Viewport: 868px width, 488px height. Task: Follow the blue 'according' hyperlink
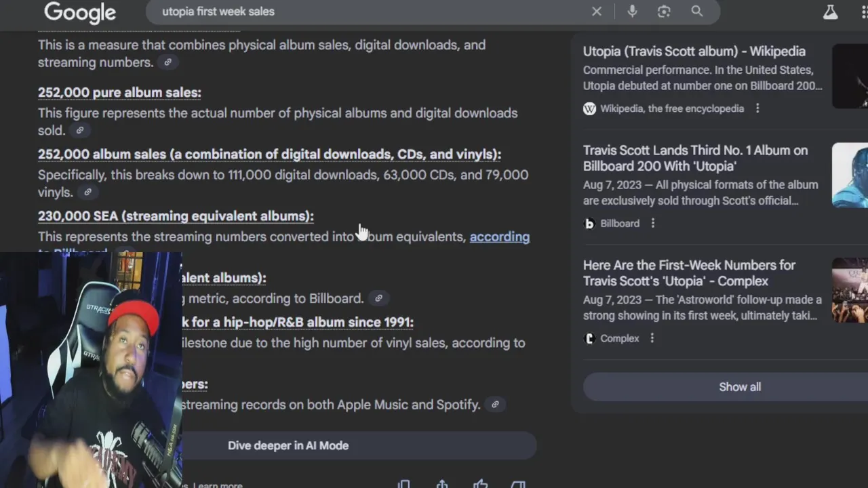(x=500, y=237)
